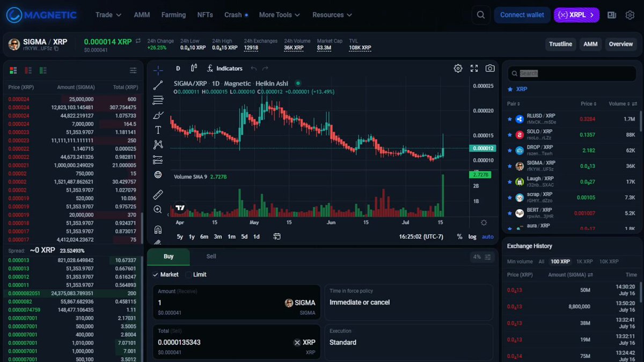
Task: Open price scale settings gear below chart
Action: pos(484,223)
